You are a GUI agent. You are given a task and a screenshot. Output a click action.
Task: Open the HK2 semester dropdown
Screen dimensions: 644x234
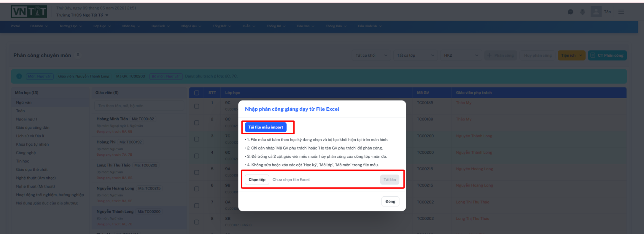pos(461,55)
